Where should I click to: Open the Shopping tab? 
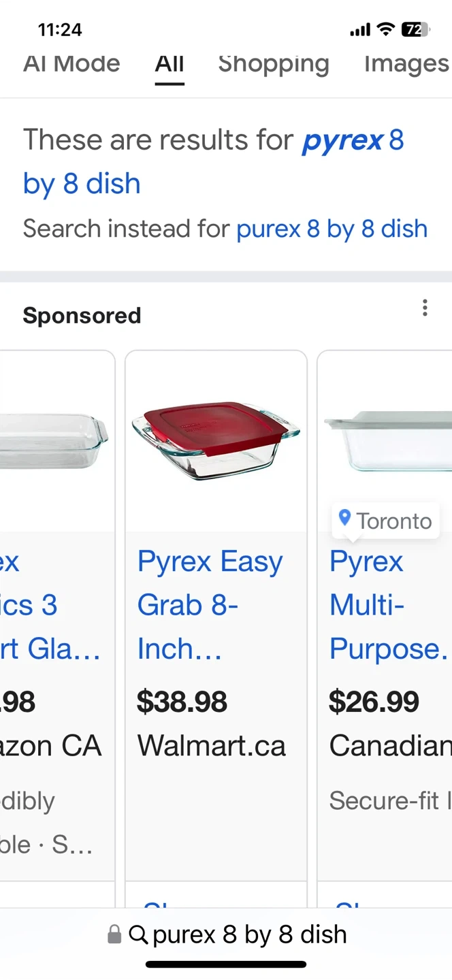click(x=274, y=64)
